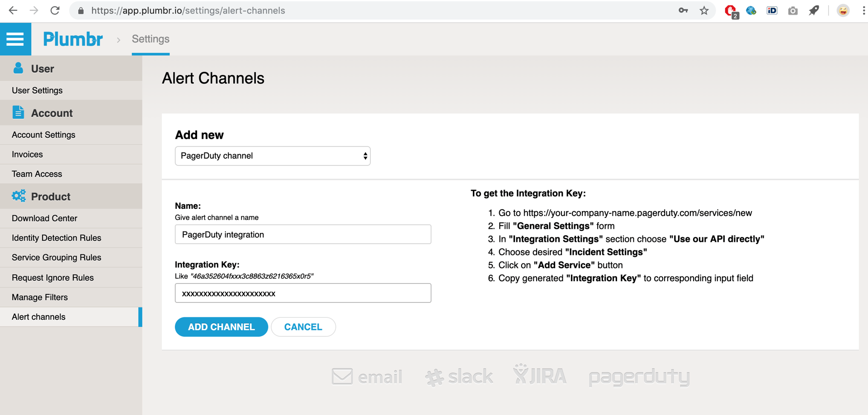This screenshot has width=868, height=415.
Task: Open the saved passwords key icon
Action: [x=683, y=10]
